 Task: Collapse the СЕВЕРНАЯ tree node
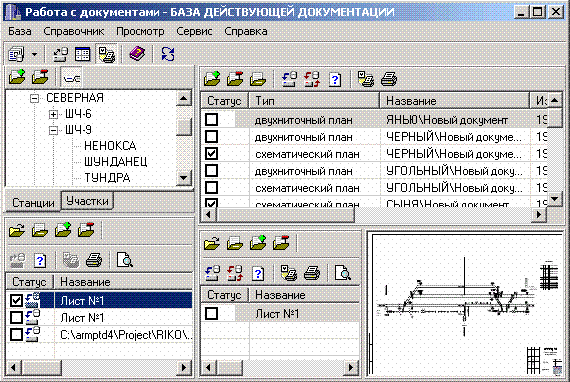coord(34,98)
